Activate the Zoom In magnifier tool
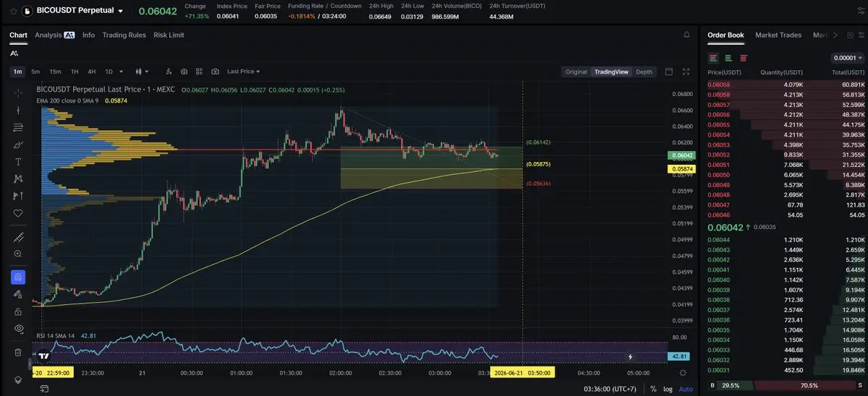The image size is (868, 396). tap(18, 254)
